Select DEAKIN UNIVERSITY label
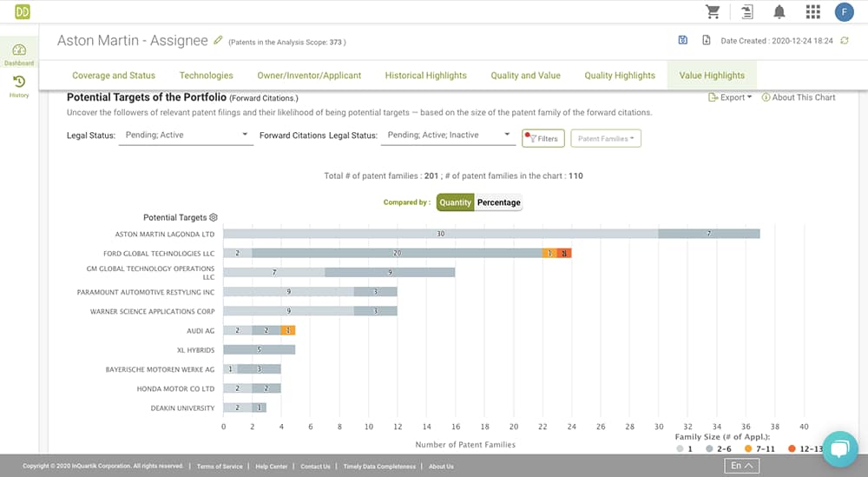 182,408
